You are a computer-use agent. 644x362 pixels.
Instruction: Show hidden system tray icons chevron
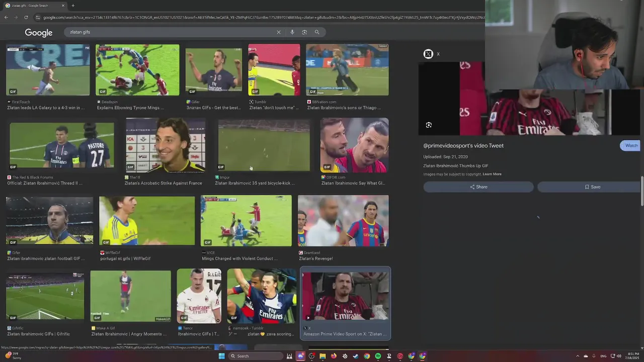[x=578, y=356]
